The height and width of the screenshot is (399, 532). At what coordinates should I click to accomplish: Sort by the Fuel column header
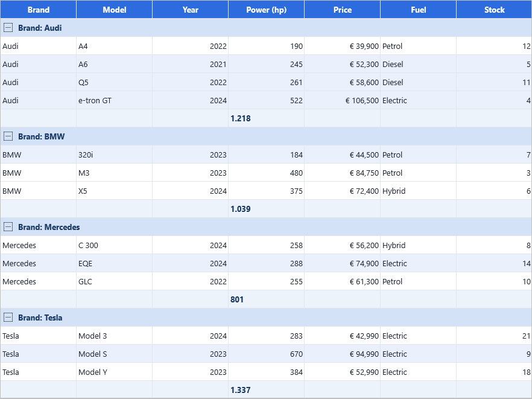coord(419,10)
